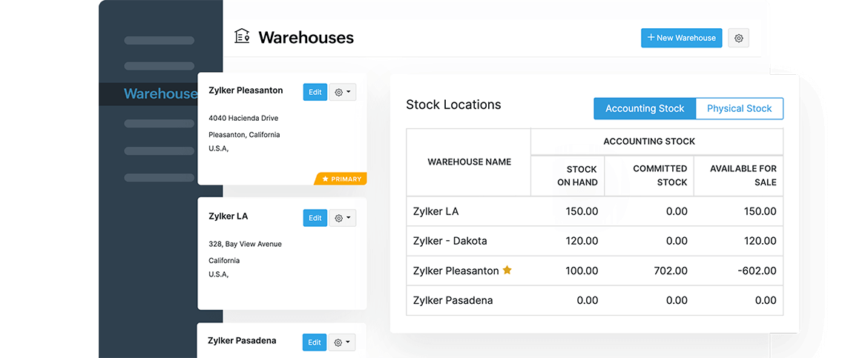Edit the Zylker Pasadena warehouse
Image resolution: width=868 pixels, height=358 pixels.
tap(315, 342)
